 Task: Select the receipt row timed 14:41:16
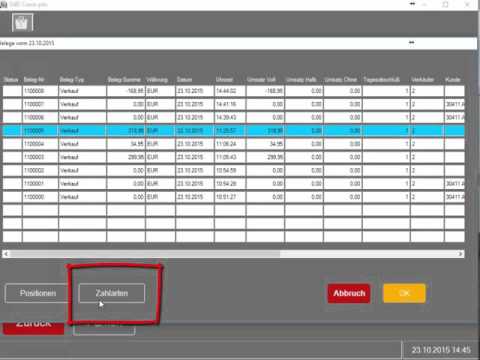pyautogui.click(x=233, y=104)
